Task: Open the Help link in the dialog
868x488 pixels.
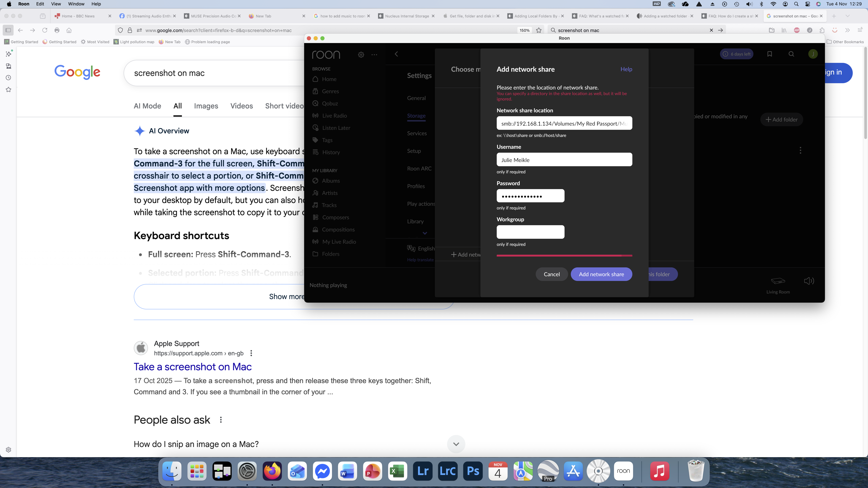Action: coord(626,69)
